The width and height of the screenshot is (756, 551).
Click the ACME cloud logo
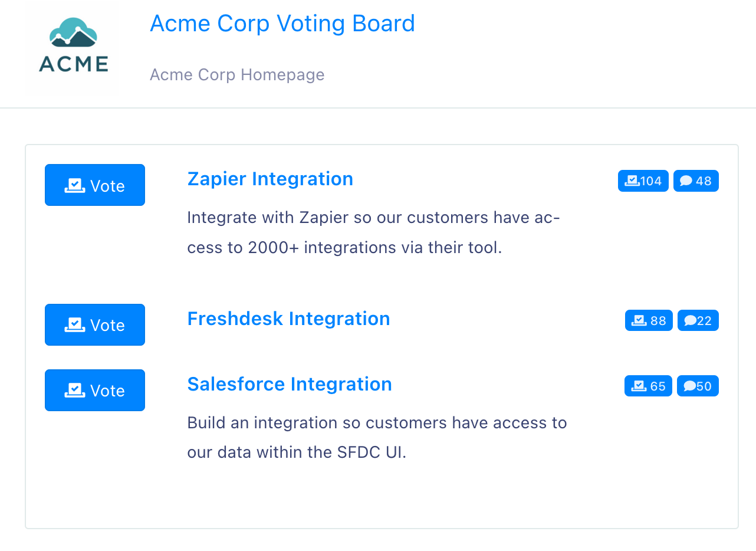click(x=74, y=46)
